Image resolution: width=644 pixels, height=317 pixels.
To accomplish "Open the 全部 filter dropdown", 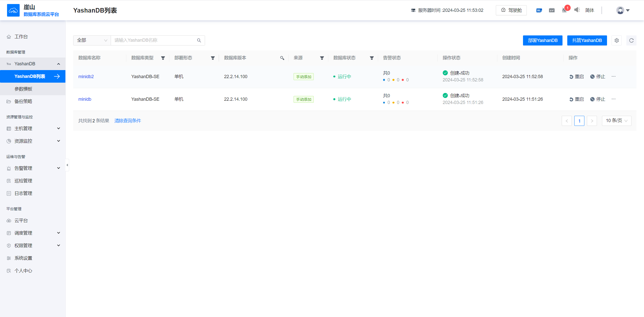I will (x=92, y=40).
